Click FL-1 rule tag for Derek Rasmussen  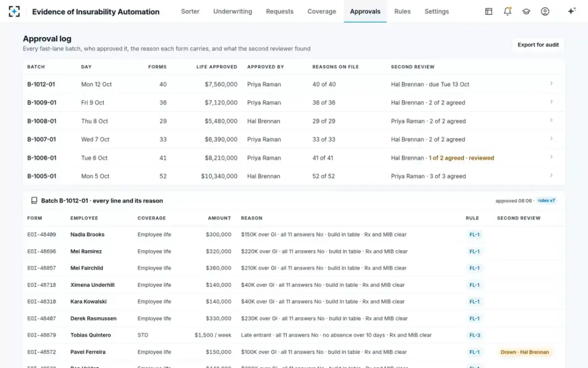(x=474, y=318)
